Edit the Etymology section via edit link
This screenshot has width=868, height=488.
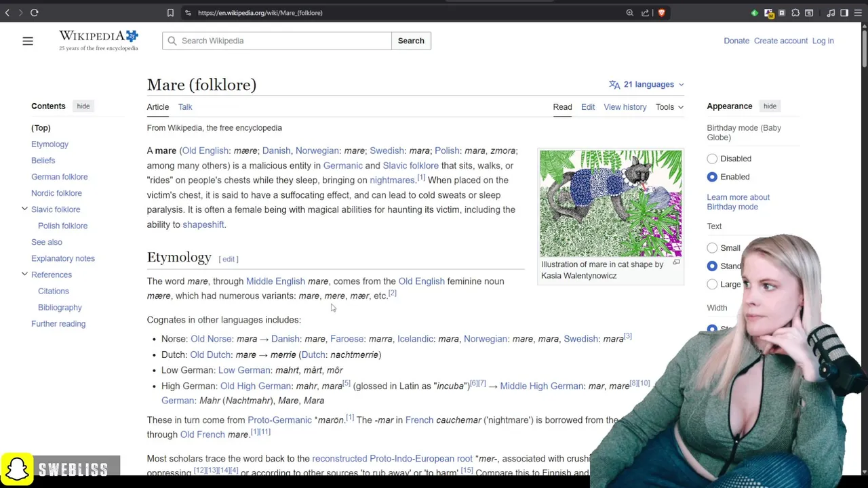point(229,259)
